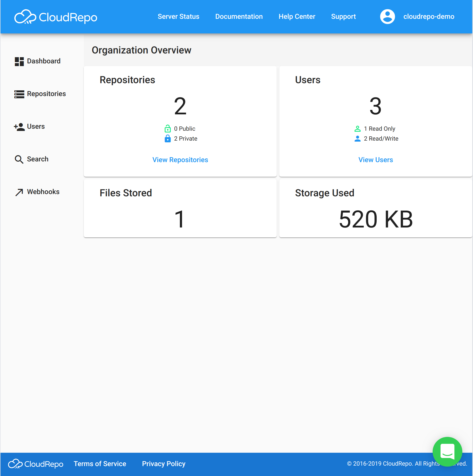Click the blue Private padlock icon
Viewport: 473px width, 476px height.
pos(167,139)
